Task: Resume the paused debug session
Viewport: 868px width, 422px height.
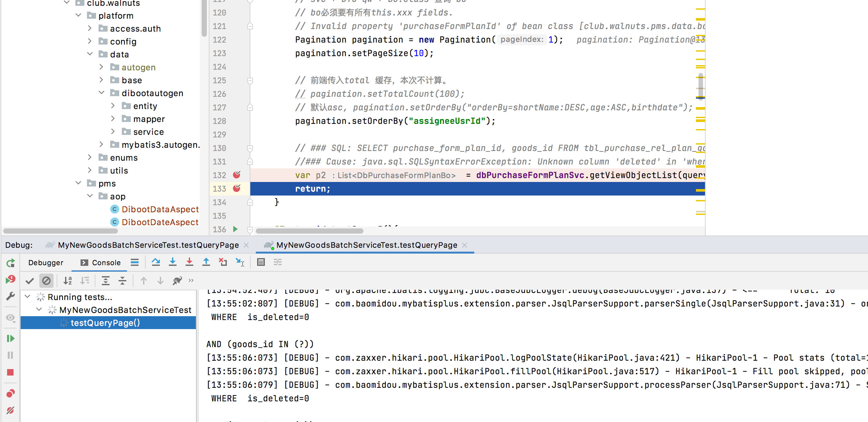Action: [10, 338]
